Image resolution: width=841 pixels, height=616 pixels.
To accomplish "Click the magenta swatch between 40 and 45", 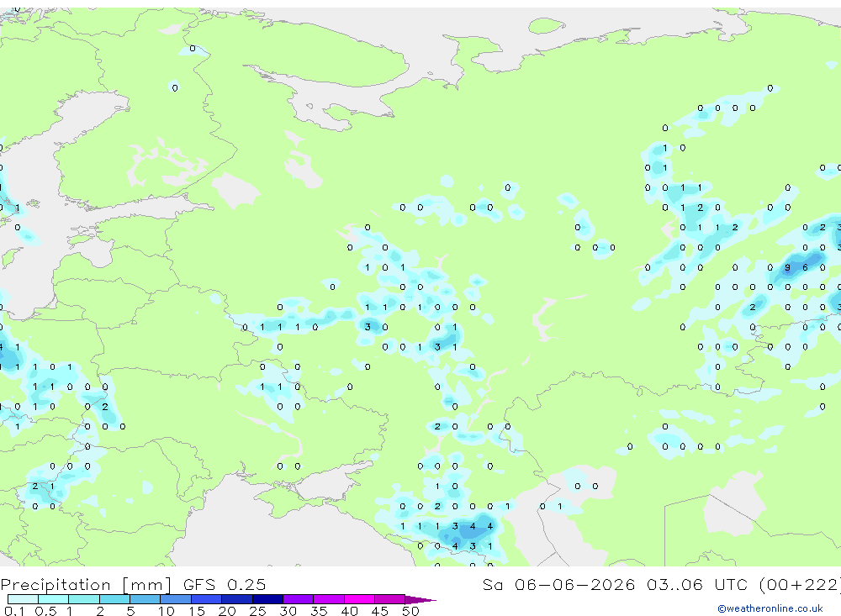I will coord(359,599).
